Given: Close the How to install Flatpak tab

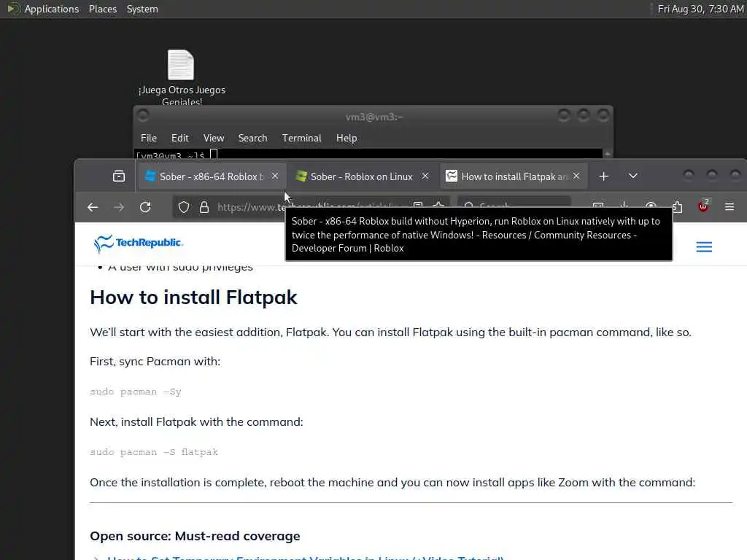Looking at the screenshot, I should (576, 176).
